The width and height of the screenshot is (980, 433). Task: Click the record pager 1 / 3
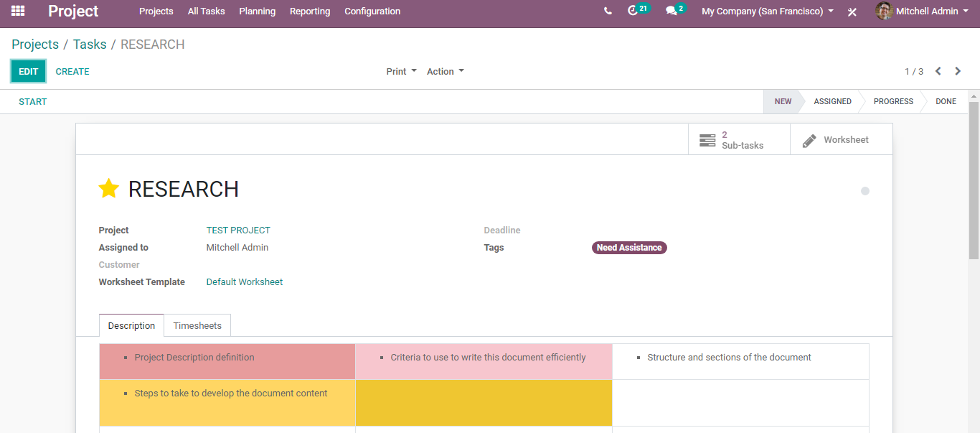[914, 71]
